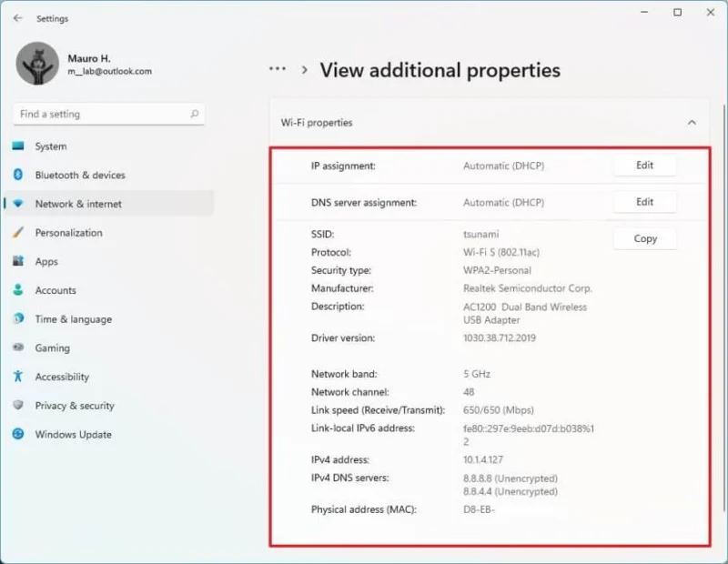Click the Network & internet wifi icon
Viewport: 728px width, 564px height.
[18, 204]
